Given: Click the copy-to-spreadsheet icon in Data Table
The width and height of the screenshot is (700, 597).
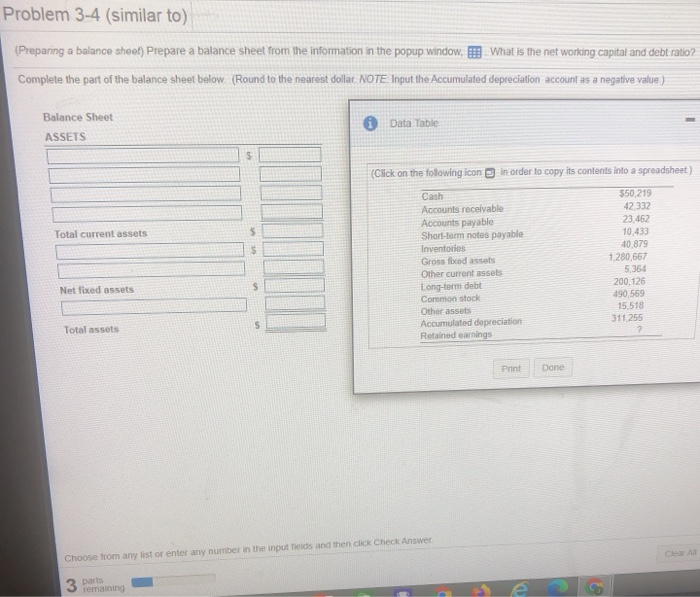Looking at the screenshot, I should pyautogui.click(x=490, y=173).
